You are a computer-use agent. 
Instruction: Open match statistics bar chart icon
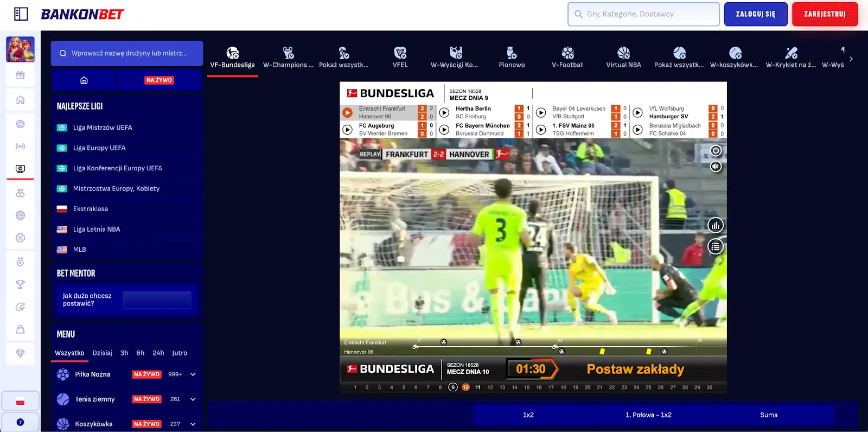coord(716,225)
